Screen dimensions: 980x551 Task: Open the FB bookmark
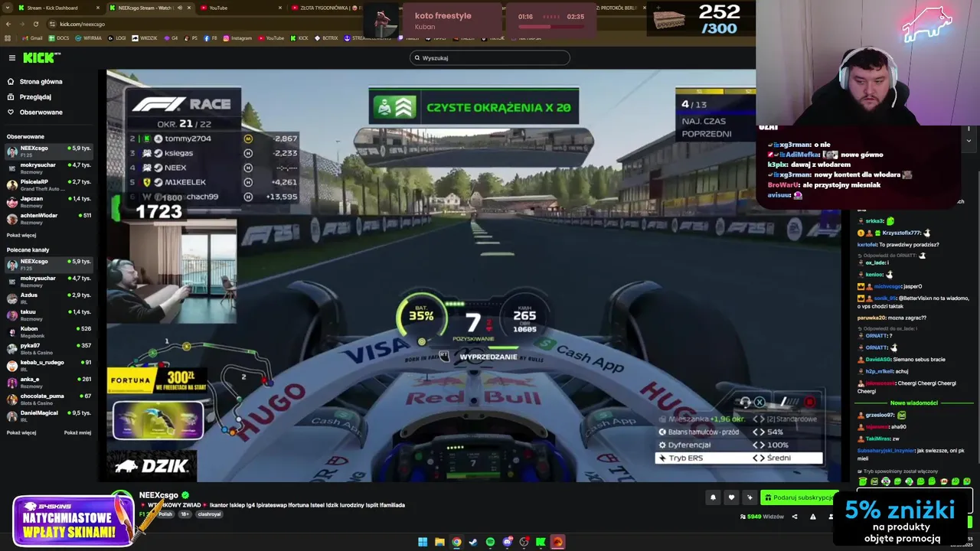coord(211,37)
